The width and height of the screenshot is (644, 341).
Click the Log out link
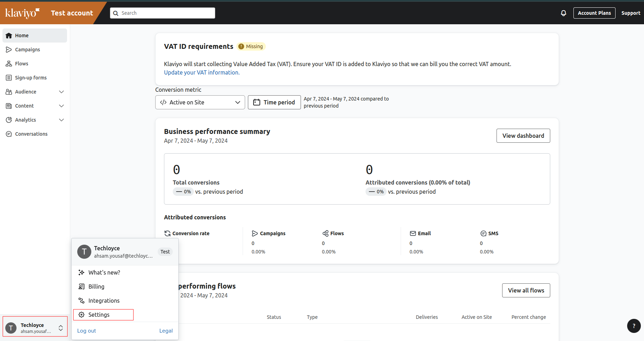pyautogui.click(x=86, y=331)
